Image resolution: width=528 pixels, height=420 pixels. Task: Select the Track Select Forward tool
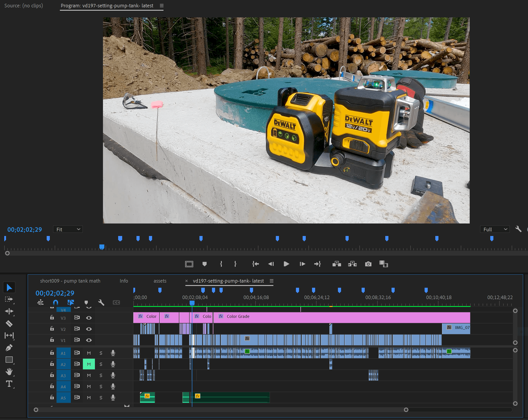(9, 299)
